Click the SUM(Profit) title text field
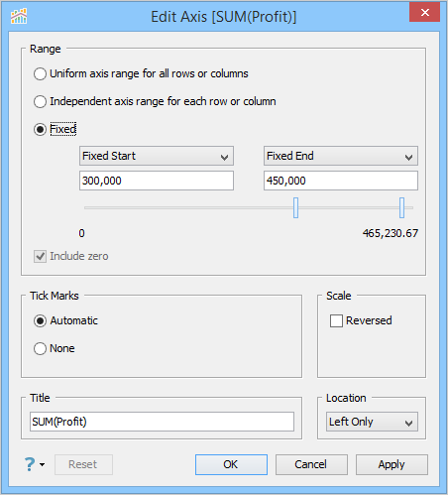The width and height of the screenshot is (448, 495). [162, 422]
